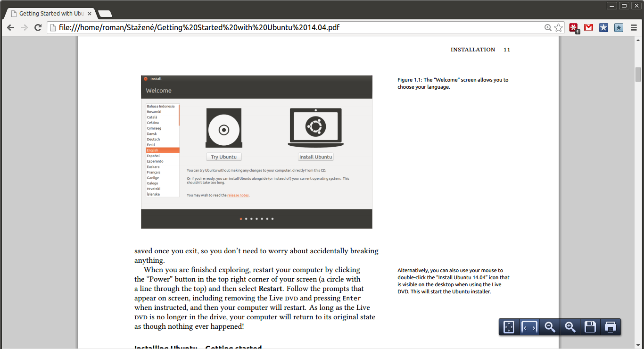Save the PDF with floppy icon
The image size is (644, 349).
click(590, 327)
